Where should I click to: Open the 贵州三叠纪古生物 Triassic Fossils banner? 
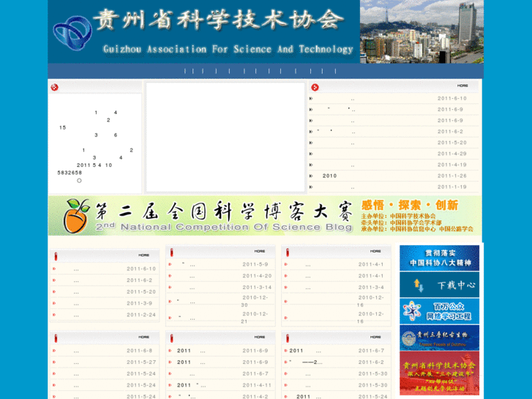click(439, 338)
